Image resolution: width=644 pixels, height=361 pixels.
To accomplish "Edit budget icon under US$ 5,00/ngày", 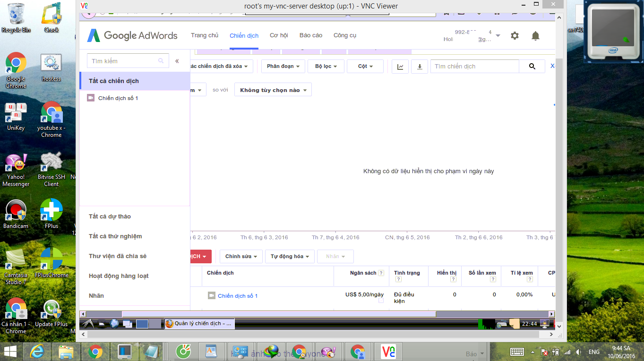I will (381, 301).
